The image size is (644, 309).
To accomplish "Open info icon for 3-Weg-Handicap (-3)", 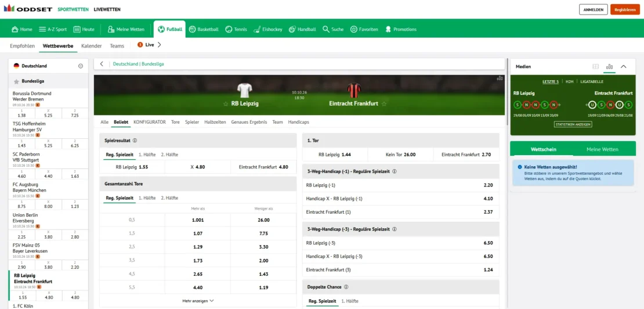I will [x=395, y=229].
